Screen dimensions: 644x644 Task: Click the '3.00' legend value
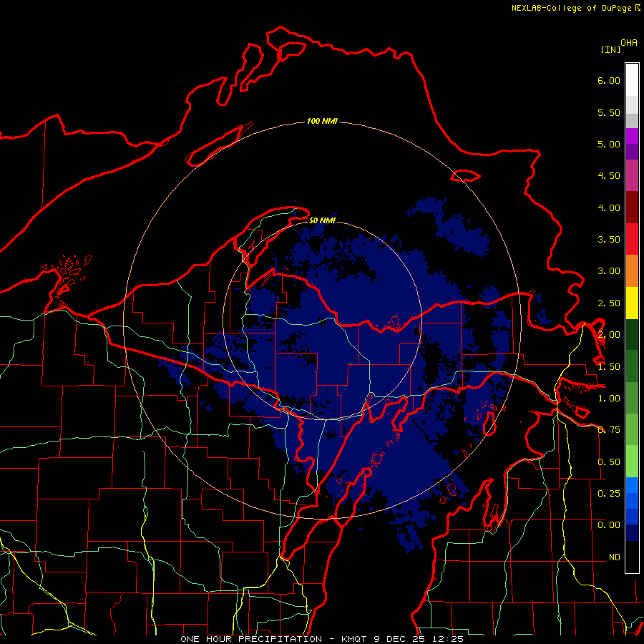pos(609,271)
